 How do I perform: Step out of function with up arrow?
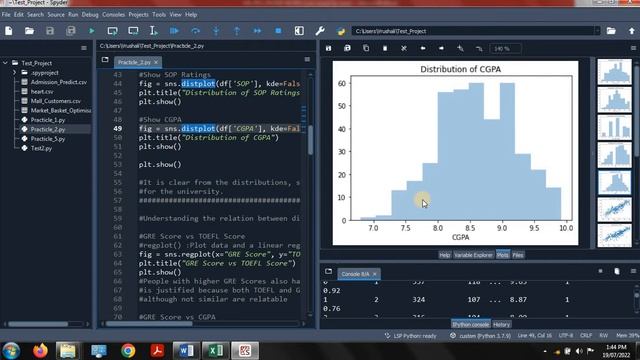[x=237, y=31]
